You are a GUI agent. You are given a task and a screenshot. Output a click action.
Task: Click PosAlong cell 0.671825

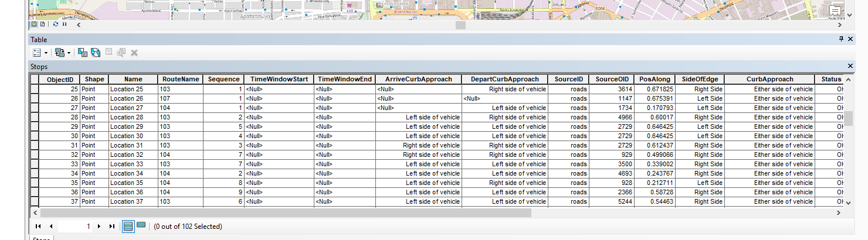655,89
